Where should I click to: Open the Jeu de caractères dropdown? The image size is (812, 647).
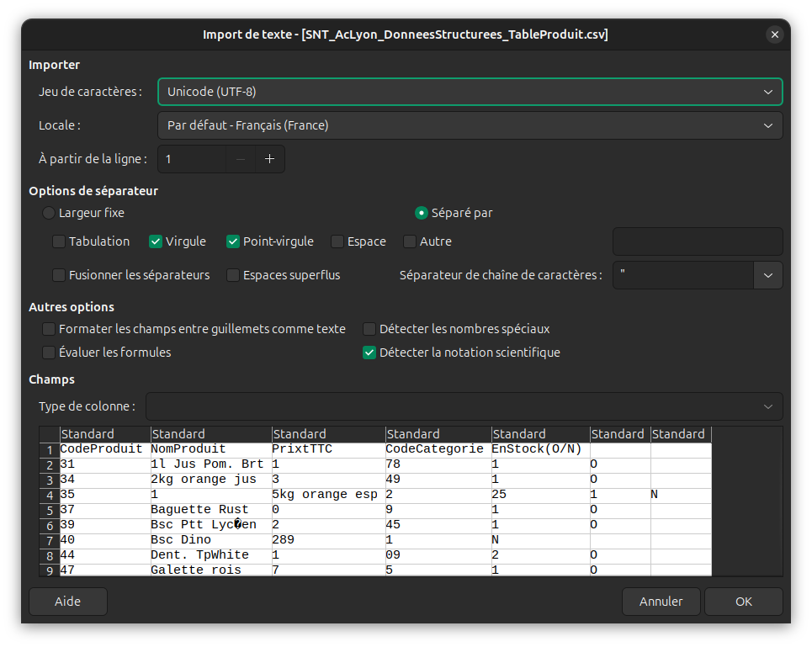tap(470, 92)
